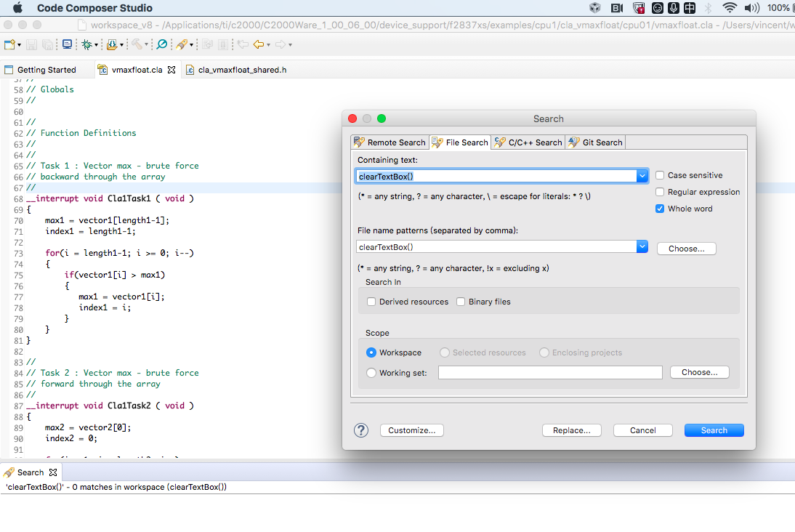Click the blue monitor terminal icon
Screen dimensions: 795x532
click(x=66, y=44)
